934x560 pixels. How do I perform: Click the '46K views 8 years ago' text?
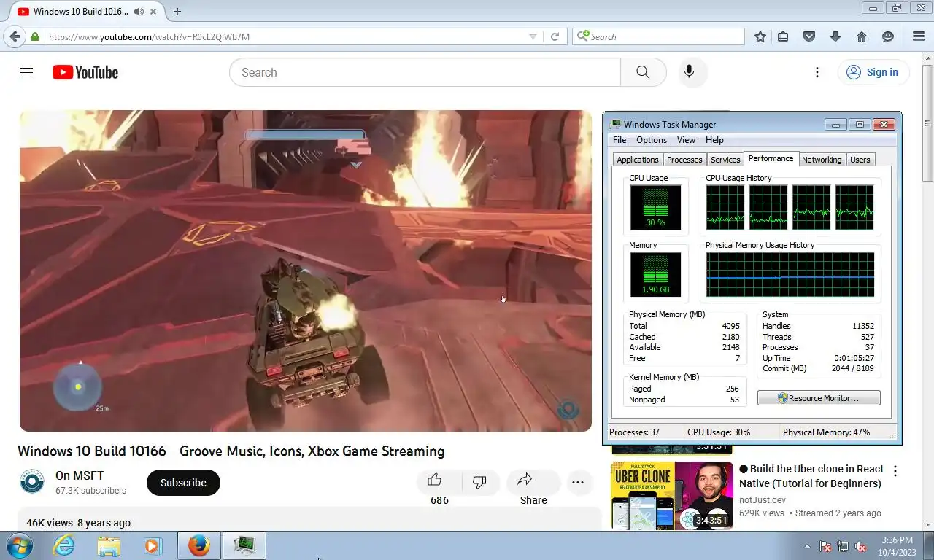(x=79, y=523)
